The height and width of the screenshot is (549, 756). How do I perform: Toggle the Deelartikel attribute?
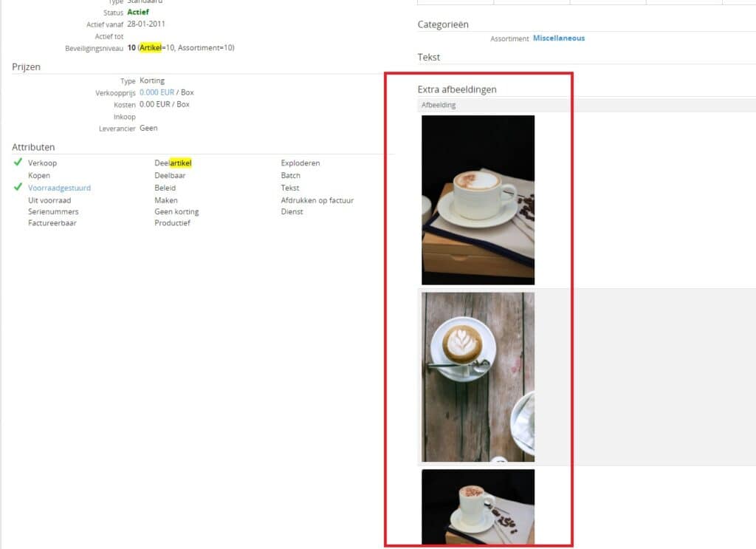click(173, 163)
